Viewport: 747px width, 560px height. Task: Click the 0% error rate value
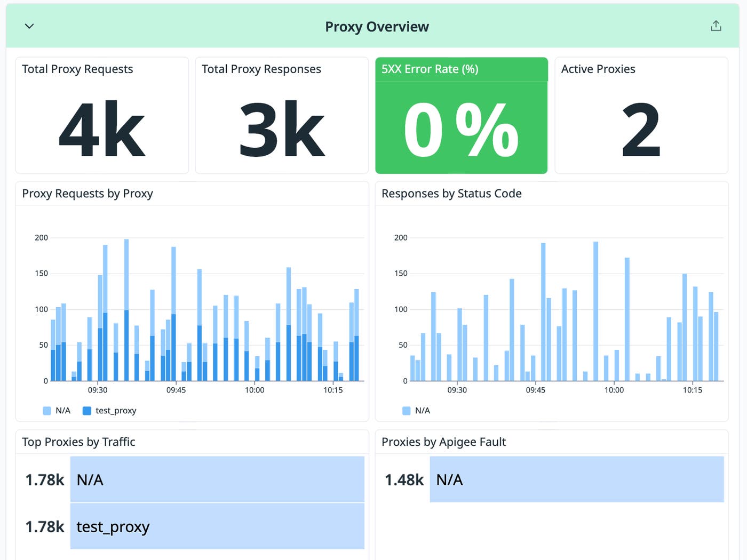coord(461,130)
